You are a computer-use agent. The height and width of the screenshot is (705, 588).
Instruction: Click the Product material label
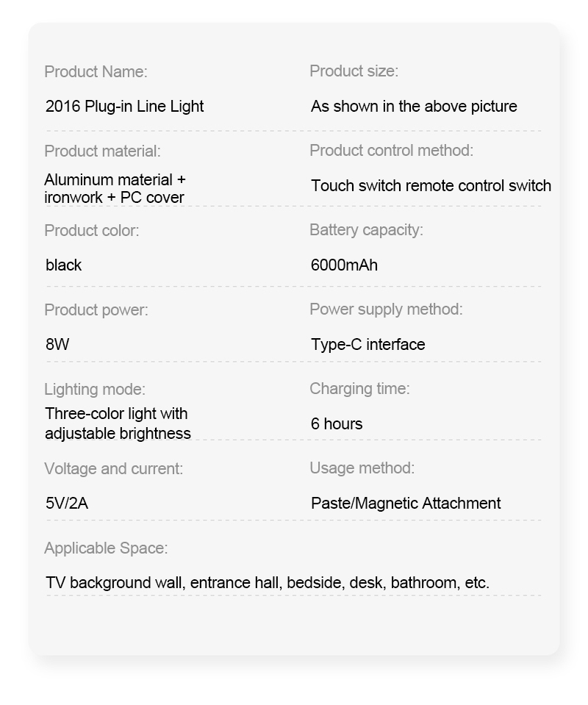click(x=102, y=151)
